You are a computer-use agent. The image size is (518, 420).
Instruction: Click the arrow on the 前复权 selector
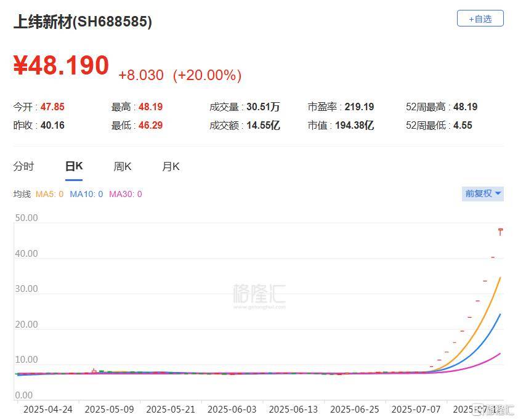pyautogui.click(x=496, y=194)
